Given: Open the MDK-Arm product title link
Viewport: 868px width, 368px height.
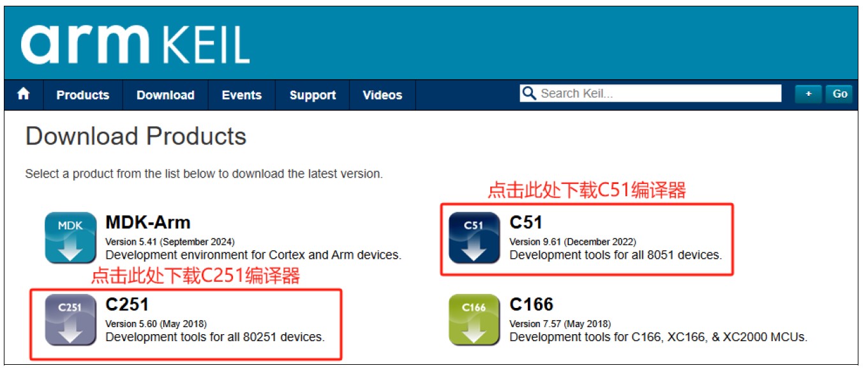Looking at the screenshot, I should pos(147,222).
